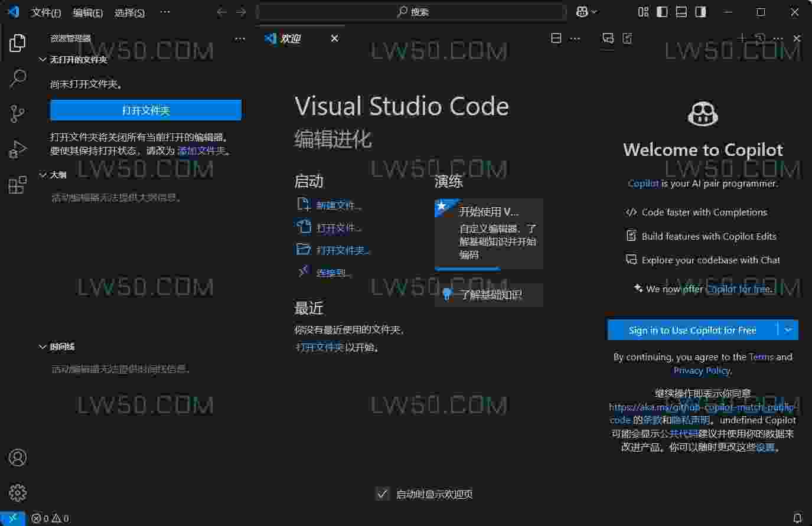Open the 文件 menu
The image size is (812, 526).
[46, 12]
